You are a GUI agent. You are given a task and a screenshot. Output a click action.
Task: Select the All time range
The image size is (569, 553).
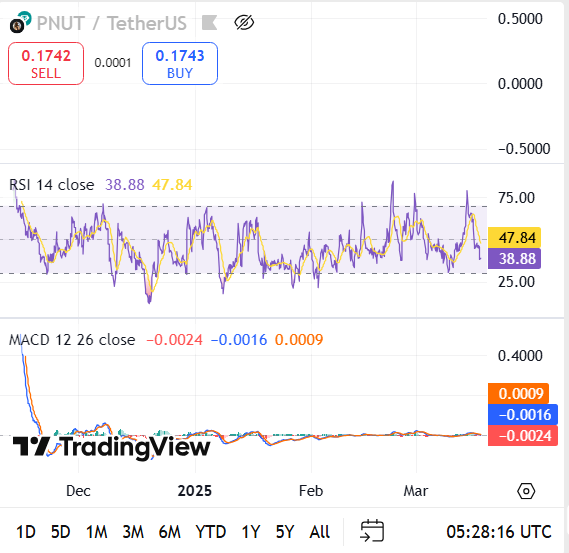[320, 532]
